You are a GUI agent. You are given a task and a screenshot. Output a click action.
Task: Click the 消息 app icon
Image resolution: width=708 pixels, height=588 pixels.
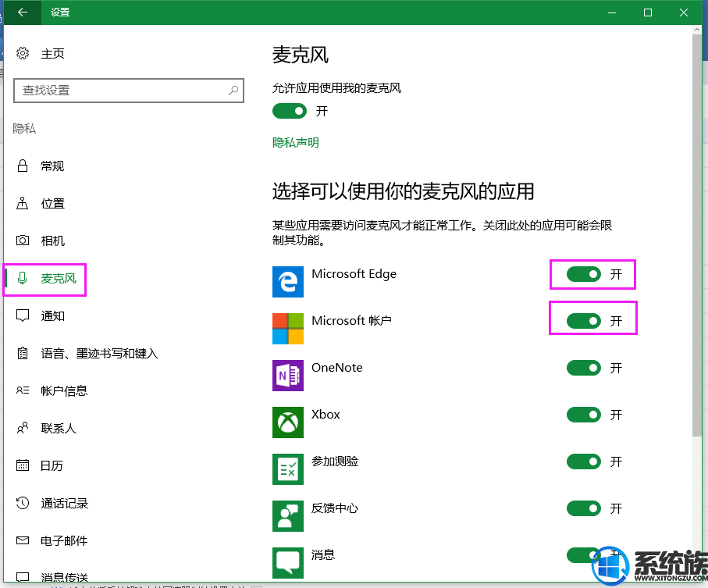[288, 563]
